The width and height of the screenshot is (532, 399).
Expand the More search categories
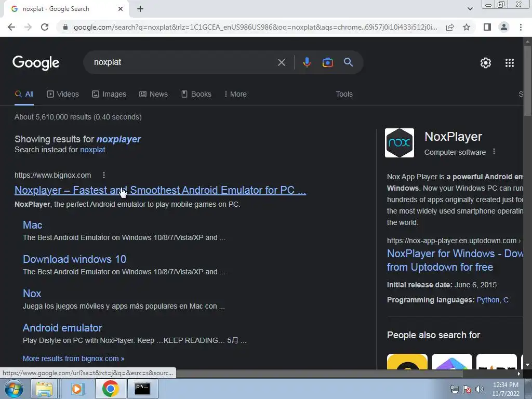click(x=235, y=95)
